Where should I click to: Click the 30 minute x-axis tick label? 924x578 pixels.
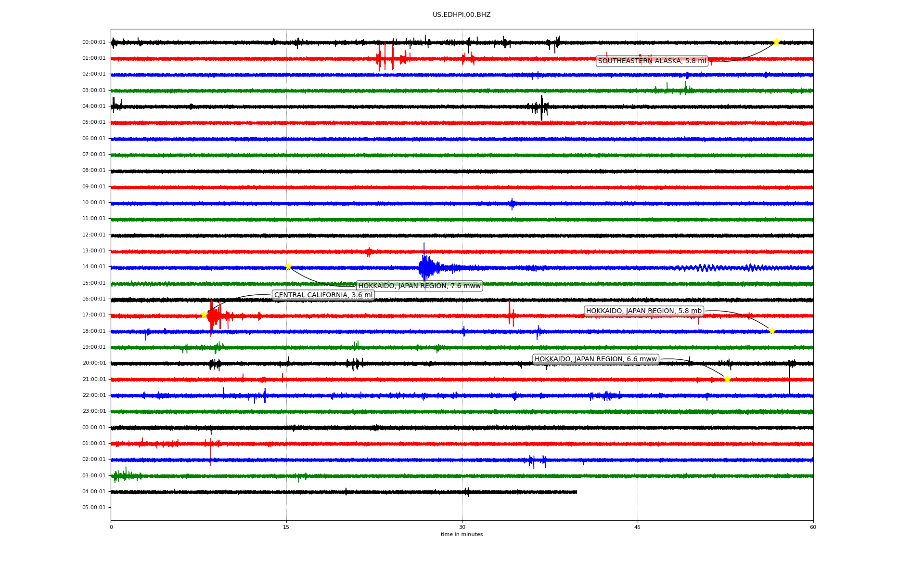(462, 527)
